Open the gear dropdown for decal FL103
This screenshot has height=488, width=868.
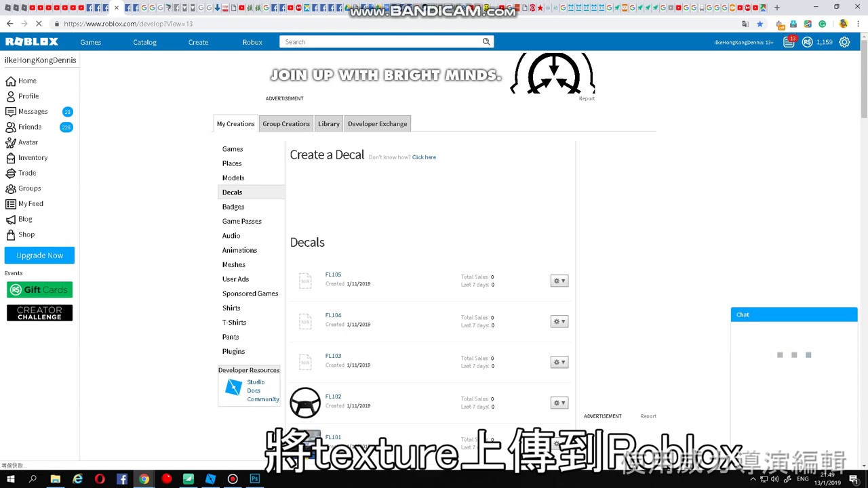pyautogui.click(x=559, y=362)
